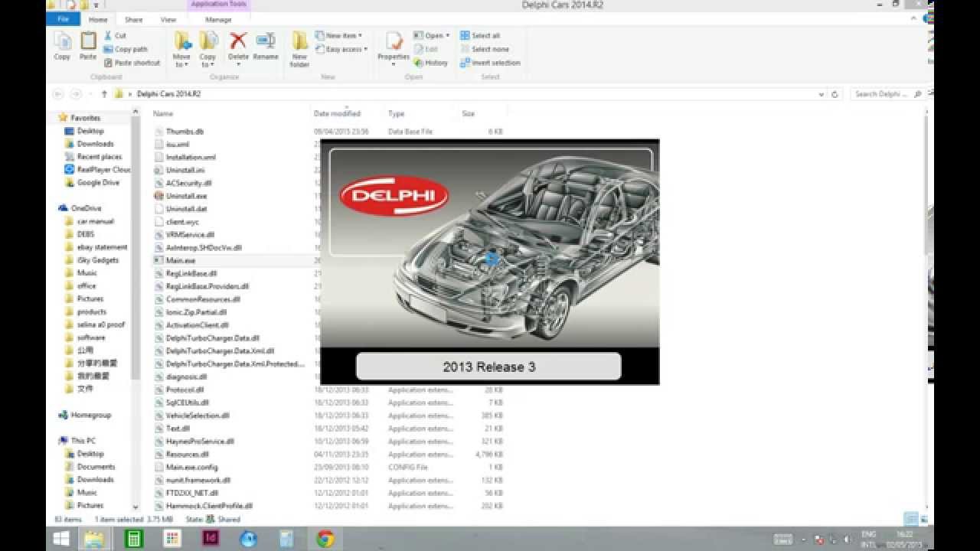Screen dimensions: 980x551
Task: Open the Open dropdown in the ribbon
Action: click(x=431, y=36)
